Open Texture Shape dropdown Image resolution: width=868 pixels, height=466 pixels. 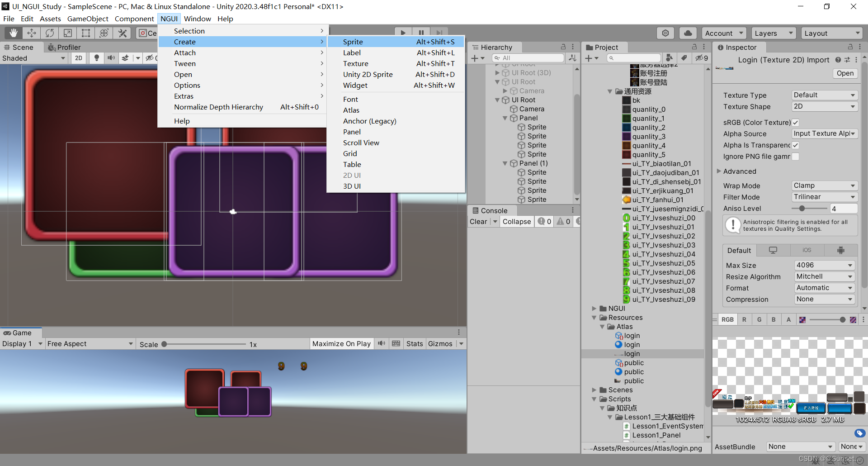tap(825, 106)
